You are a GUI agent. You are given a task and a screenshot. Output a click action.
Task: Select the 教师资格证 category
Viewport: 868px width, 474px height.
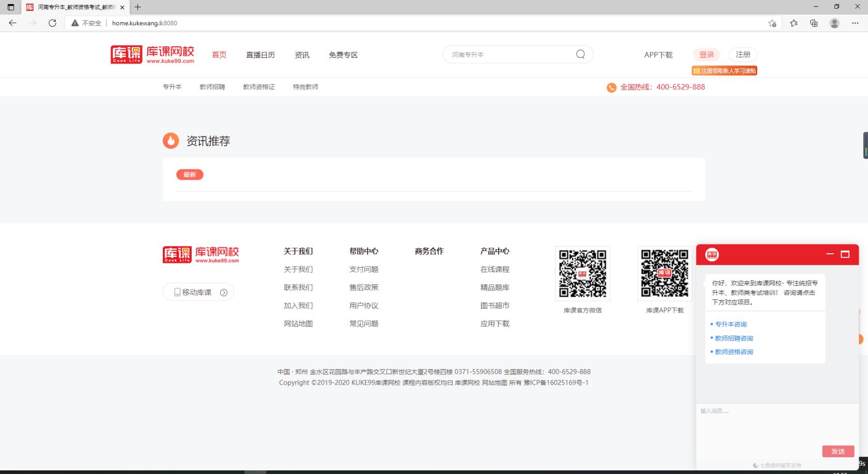259,87
